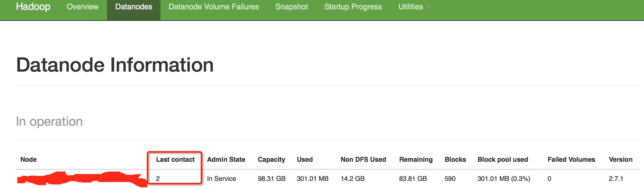Click the Remaining column header
The width and height of the screenshot is (644, 188).
tap(416, 160)
